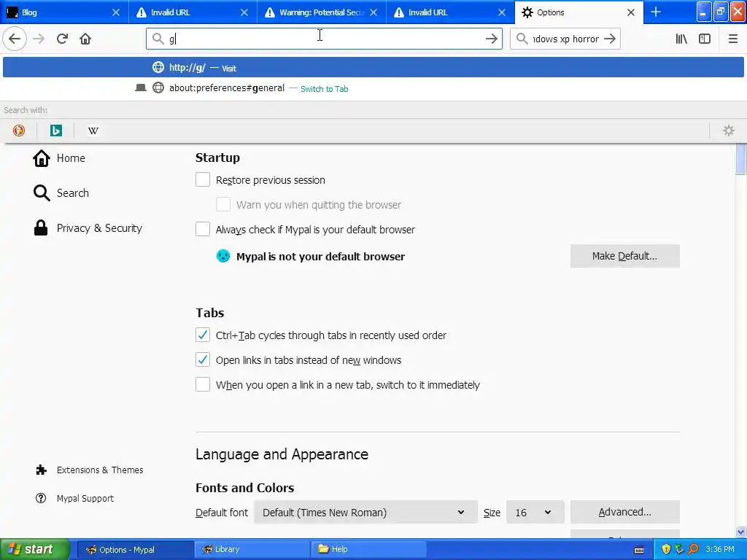Image resolution: width=747 pixels, height=560 pixels.
Task: Close the Blog tab
Action: 116,12
